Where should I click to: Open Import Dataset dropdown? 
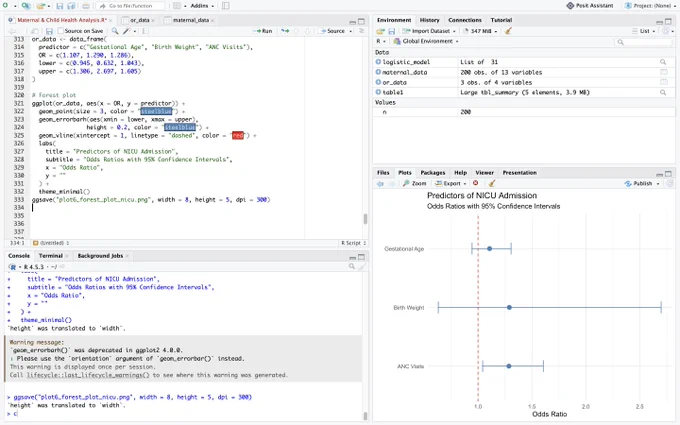coord(428,31)
